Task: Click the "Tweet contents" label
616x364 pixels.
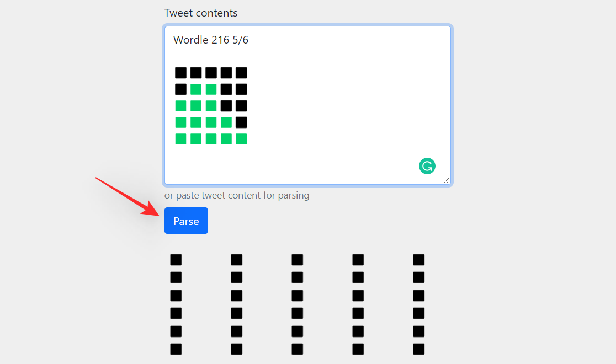Action: [201, 13]
